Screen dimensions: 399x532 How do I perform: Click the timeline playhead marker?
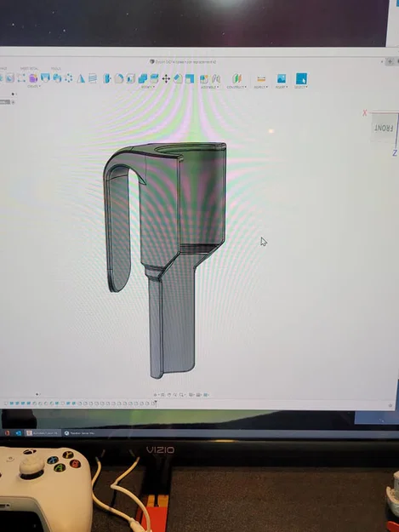(156, 403)
